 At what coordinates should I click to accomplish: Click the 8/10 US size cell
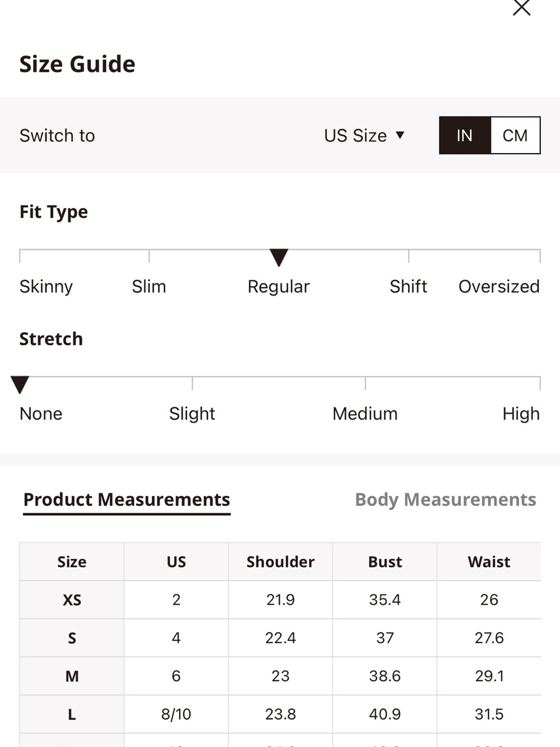(x=176, y=714)
